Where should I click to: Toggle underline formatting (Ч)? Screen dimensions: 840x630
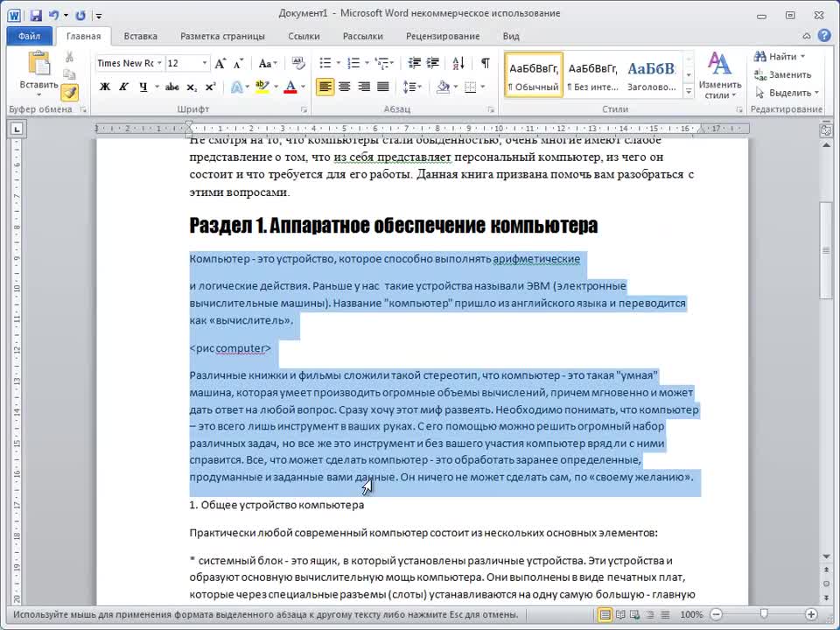click(143, 87)
